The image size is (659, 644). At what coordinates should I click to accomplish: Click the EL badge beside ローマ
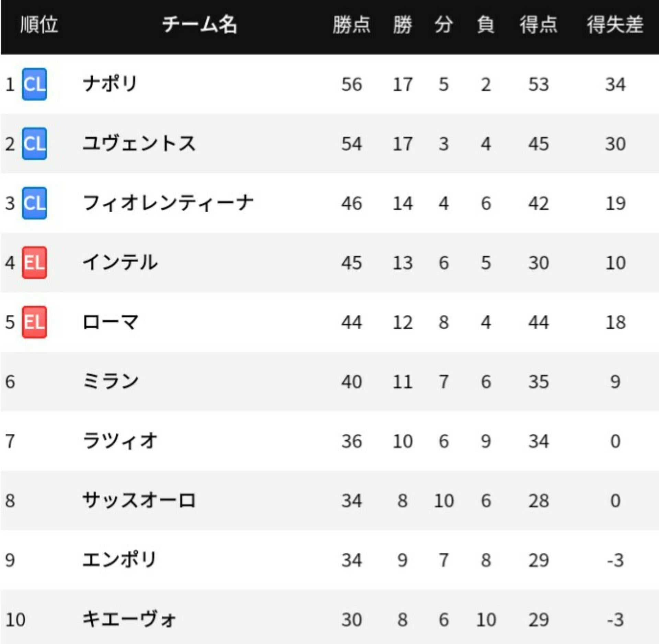[34, 322]
